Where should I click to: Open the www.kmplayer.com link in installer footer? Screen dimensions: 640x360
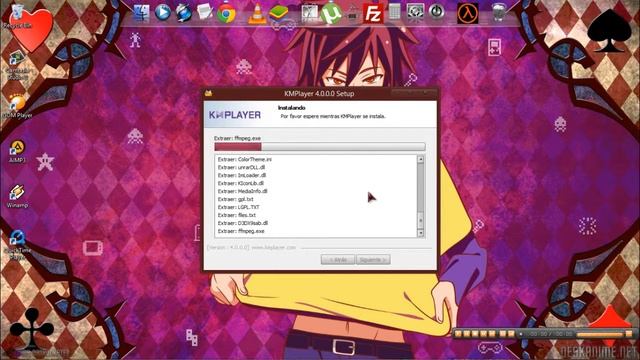[x=273, y=247]
